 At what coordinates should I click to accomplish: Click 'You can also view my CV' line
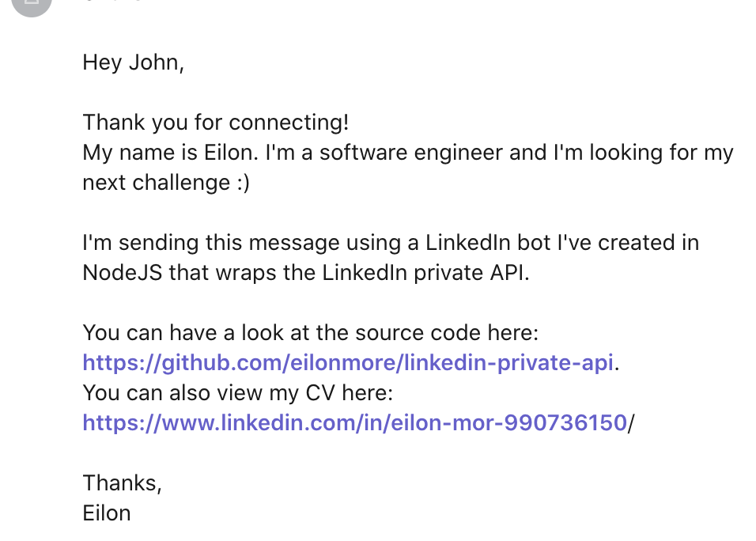[238, 393]
